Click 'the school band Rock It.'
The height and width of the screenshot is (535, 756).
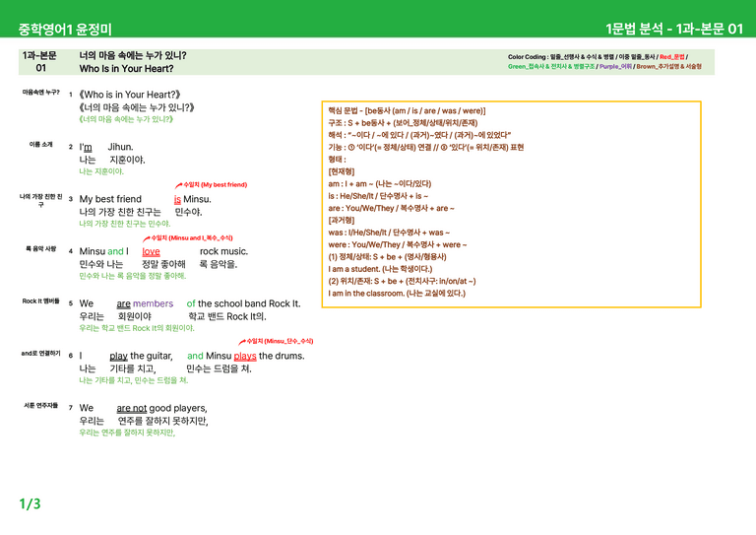click(249, 303)
